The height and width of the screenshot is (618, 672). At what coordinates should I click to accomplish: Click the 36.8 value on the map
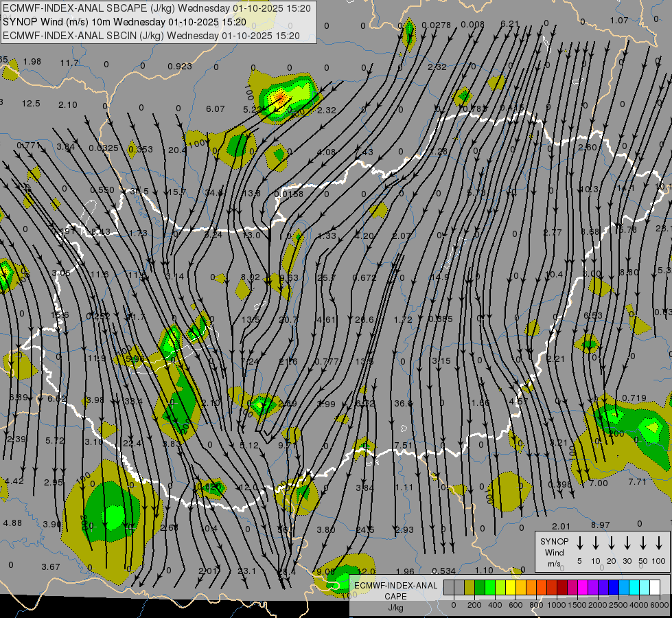point(404,404)
